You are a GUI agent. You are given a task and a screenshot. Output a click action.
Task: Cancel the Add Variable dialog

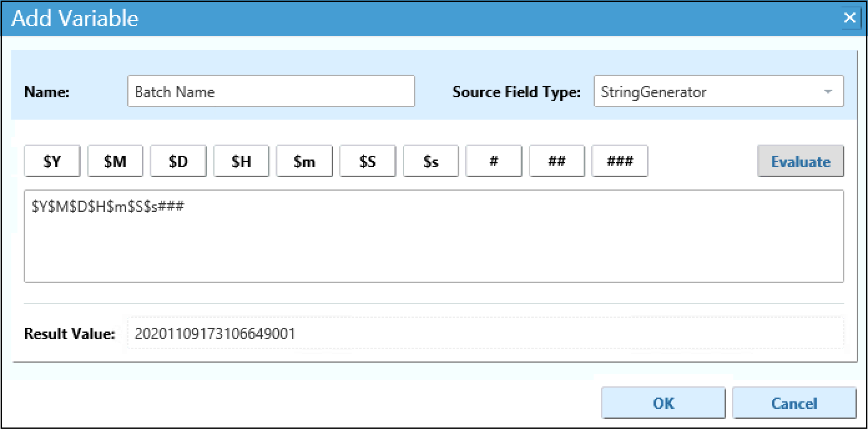point(794,403)
